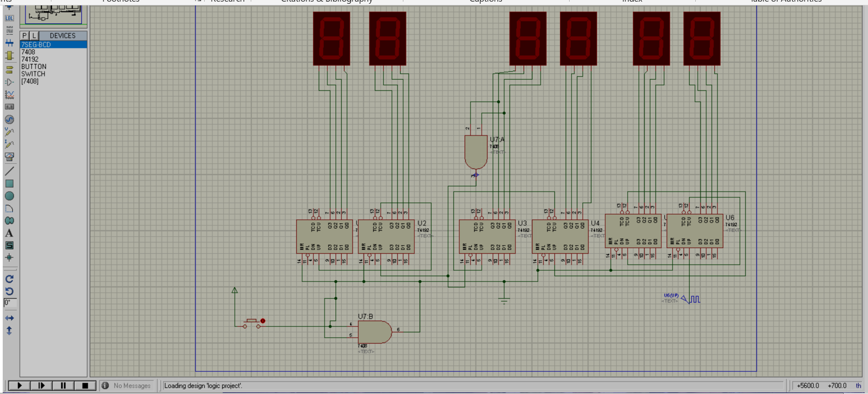Open virtual instruments mode icon

pos(9,157)
